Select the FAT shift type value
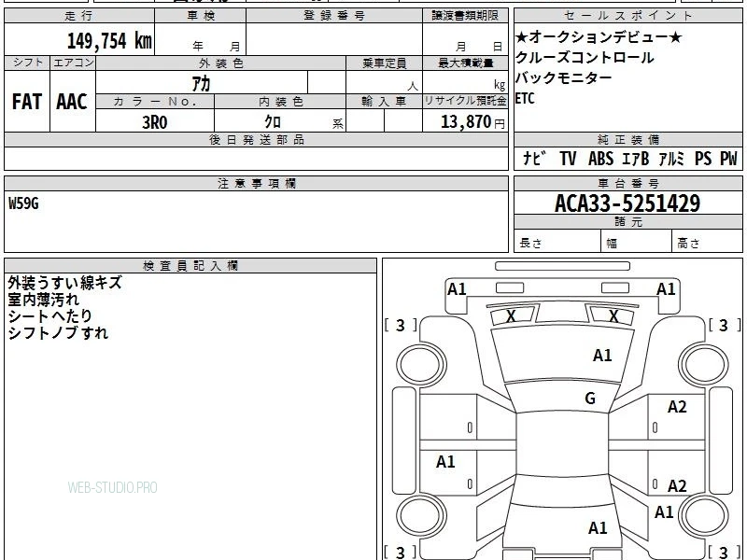 [x=27, y=102]
